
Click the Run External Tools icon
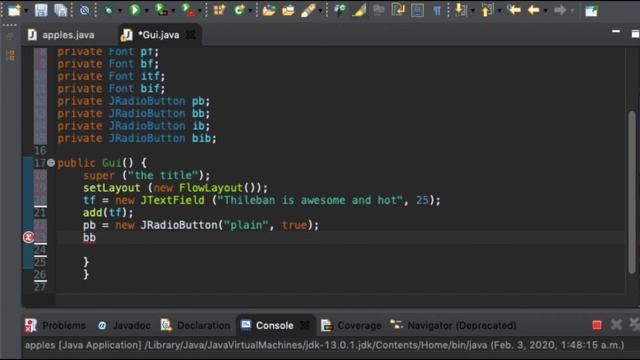pos(188,10)
